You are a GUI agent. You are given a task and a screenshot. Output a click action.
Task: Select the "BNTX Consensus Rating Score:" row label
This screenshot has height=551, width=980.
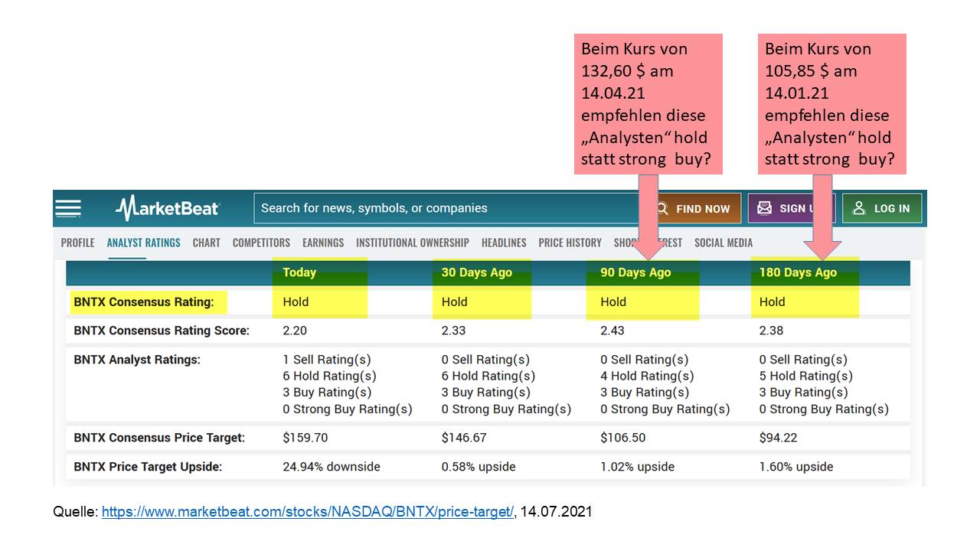pyautogui.click(x=162, y=331)
